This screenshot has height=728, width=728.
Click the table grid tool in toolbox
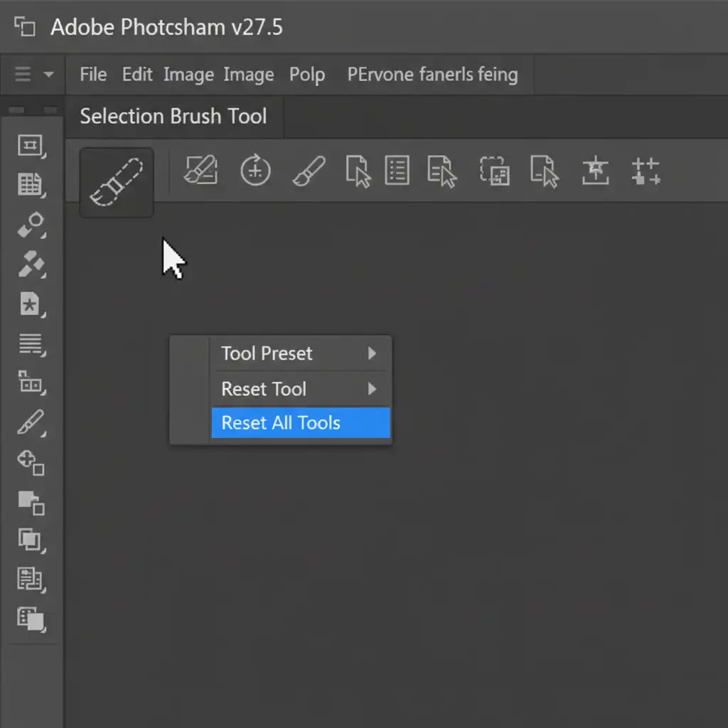coord(31,185)
